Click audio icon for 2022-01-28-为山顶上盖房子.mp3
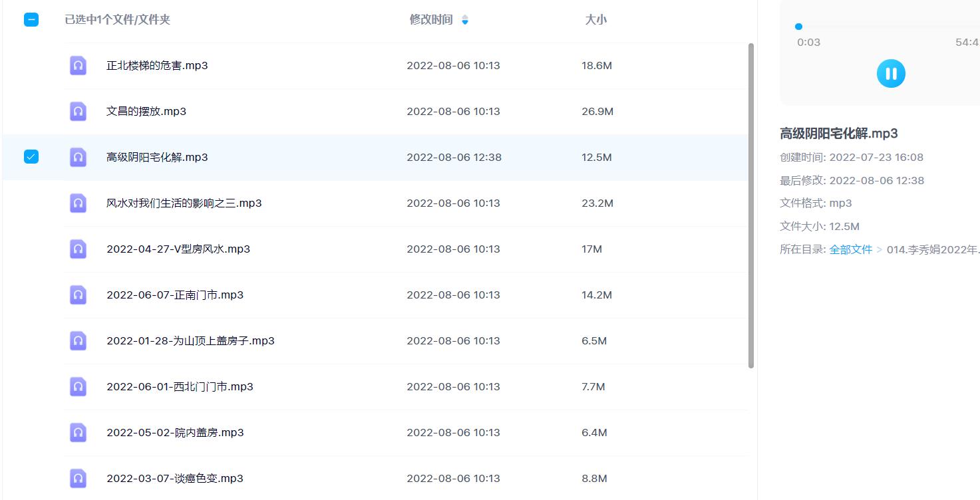The width and height of the screenshot is (980, 500). (x=78, y=341)
